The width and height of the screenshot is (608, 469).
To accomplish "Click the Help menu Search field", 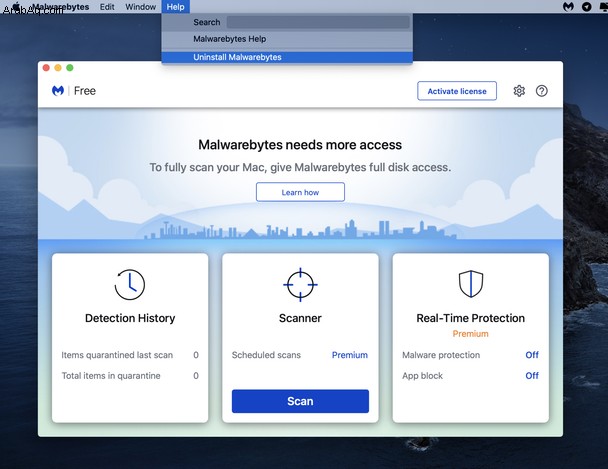I will (x=318, y=22).
